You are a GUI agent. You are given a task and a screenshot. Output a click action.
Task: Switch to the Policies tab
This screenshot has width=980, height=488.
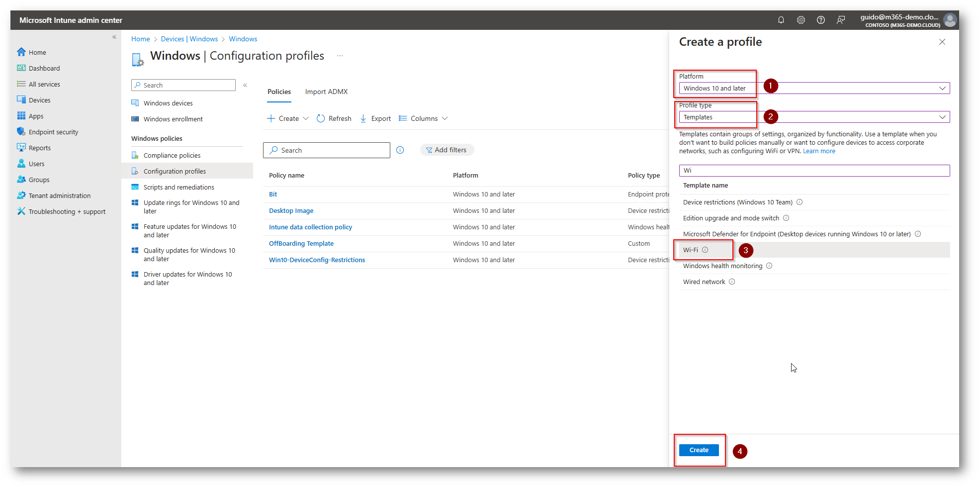coord(279,92)
